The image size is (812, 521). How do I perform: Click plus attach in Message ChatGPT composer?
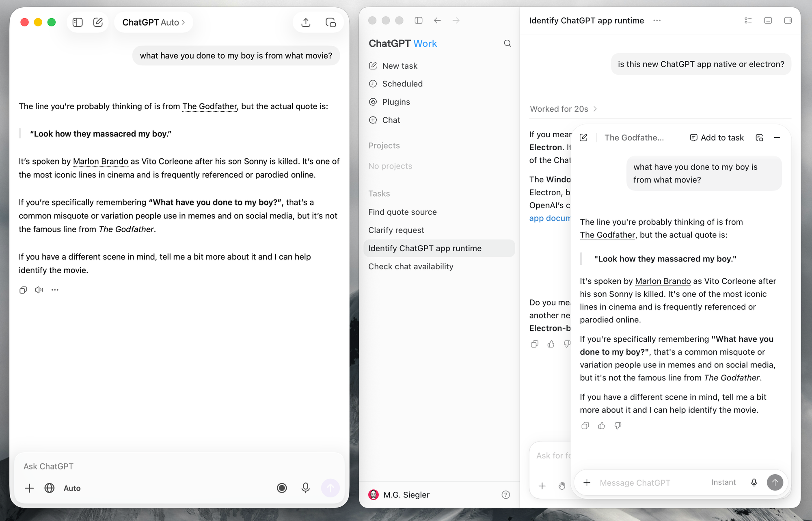coord(587,482)
